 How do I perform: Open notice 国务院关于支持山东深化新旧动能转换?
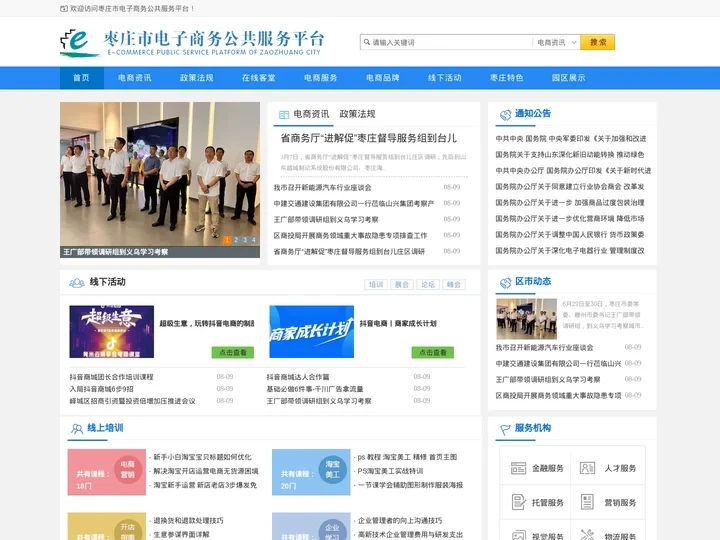(570, 155)
